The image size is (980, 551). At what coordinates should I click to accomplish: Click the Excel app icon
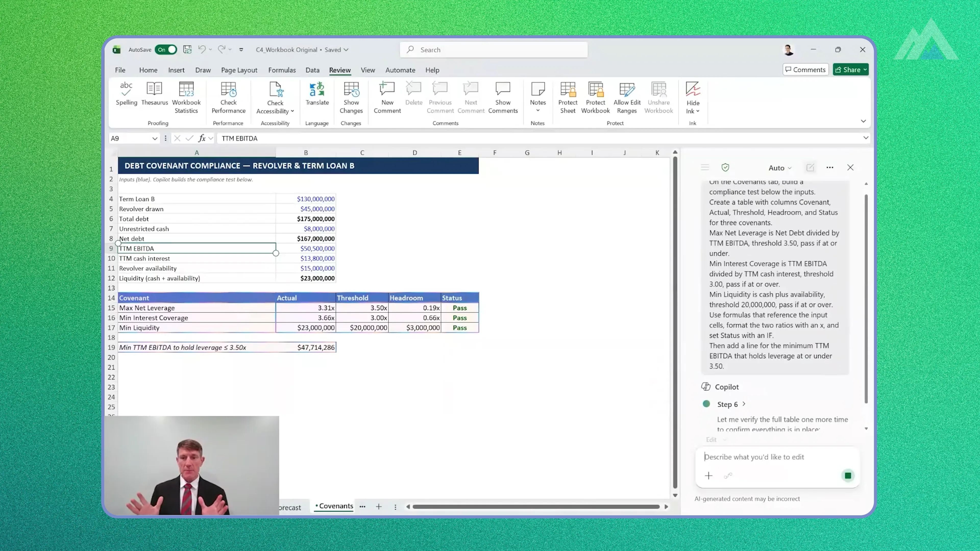(x=116, y=50)
